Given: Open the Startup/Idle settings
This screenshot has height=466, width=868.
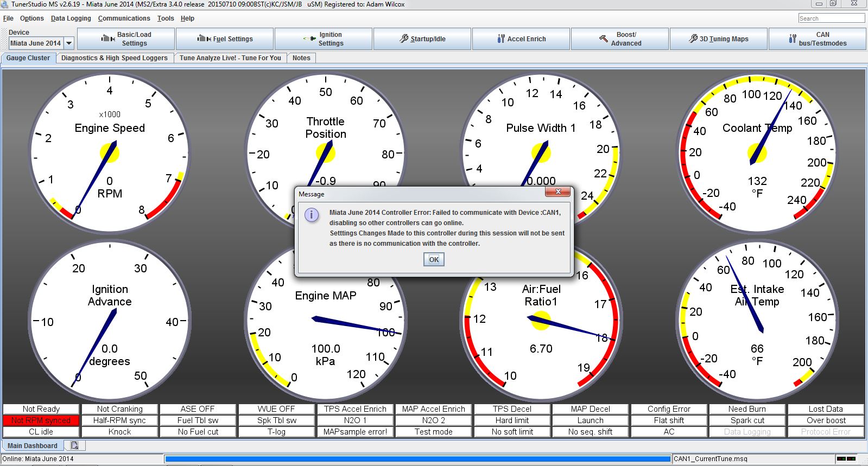Looking at the screenshot, I should pos(422,39).
